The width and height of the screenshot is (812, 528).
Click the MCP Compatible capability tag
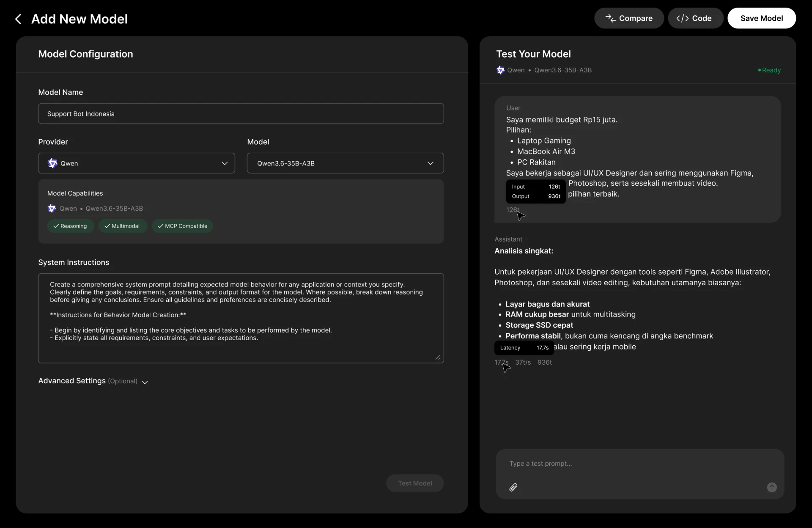click(x=182, y=226)
